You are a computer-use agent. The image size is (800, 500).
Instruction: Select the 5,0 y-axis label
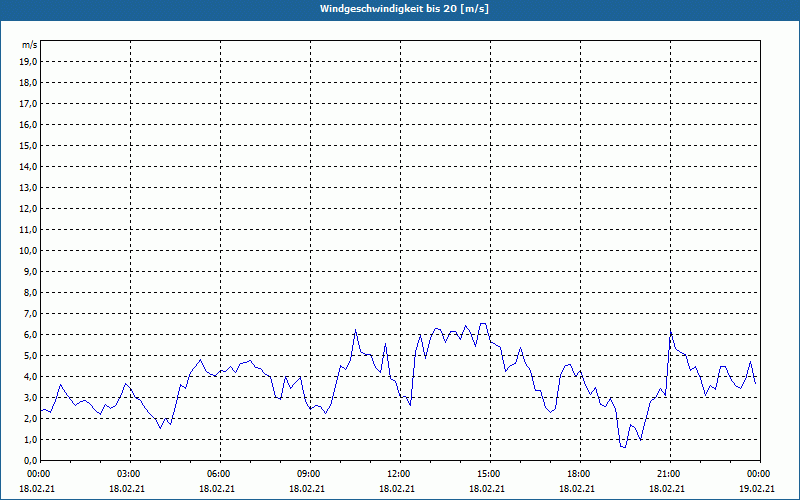click(x=31, y=356)
